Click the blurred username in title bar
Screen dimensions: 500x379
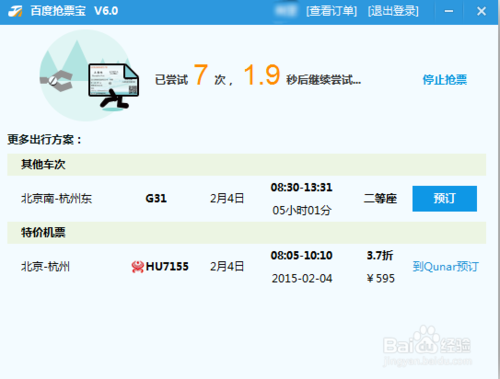click(x=286, y=11)
